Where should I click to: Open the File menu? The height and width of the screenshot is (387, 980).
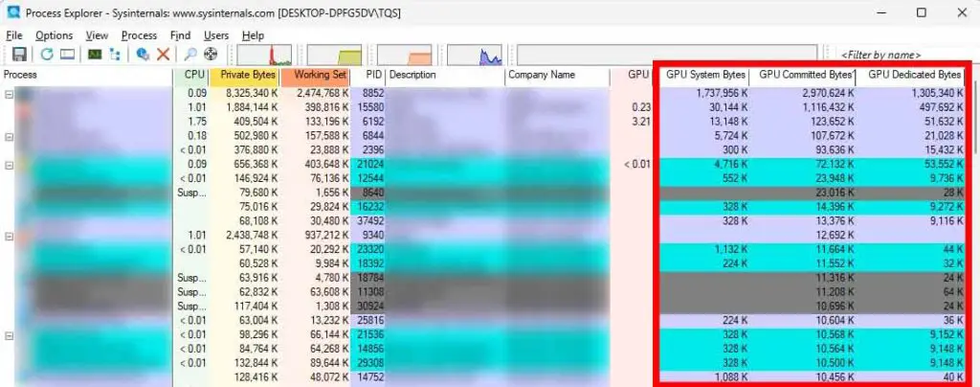[13, 35]
